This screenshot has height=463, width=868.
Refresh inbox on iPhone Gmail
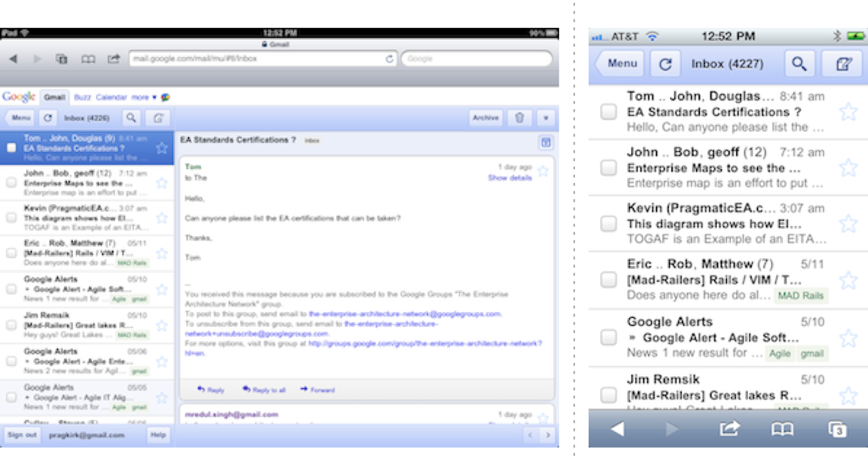click(x=665, y=64)
